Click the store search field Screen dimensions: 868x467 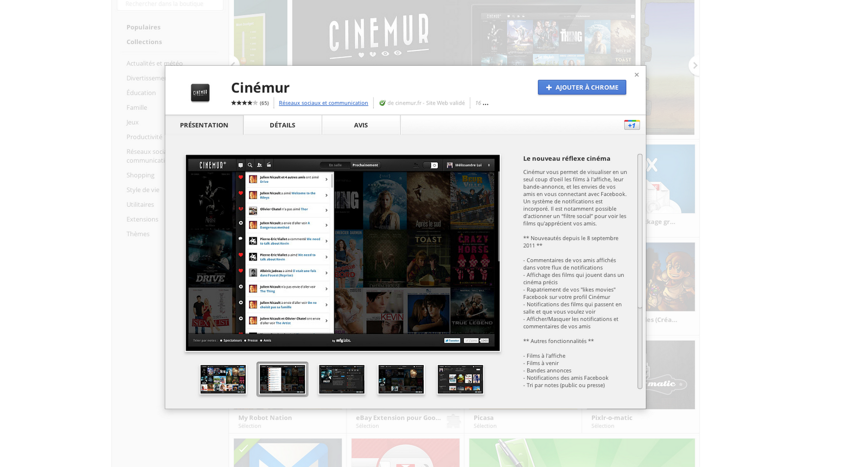pos(170,4)
